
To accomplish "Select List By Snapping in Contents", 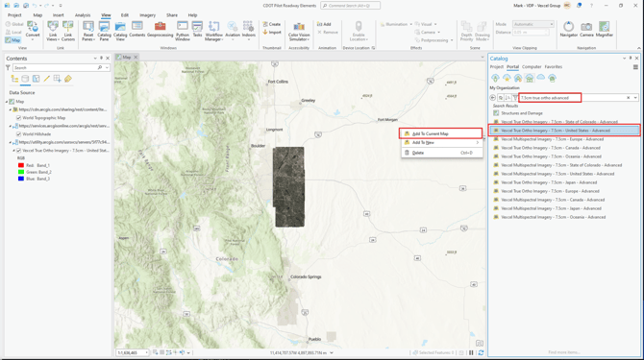I will 57,79.
